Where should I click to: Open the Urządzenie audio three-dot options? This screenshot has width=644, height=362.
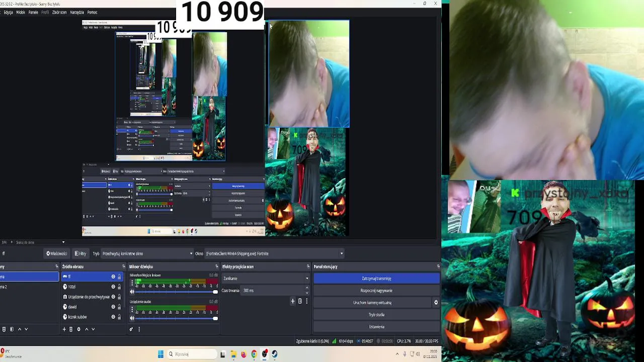point(132,309)
